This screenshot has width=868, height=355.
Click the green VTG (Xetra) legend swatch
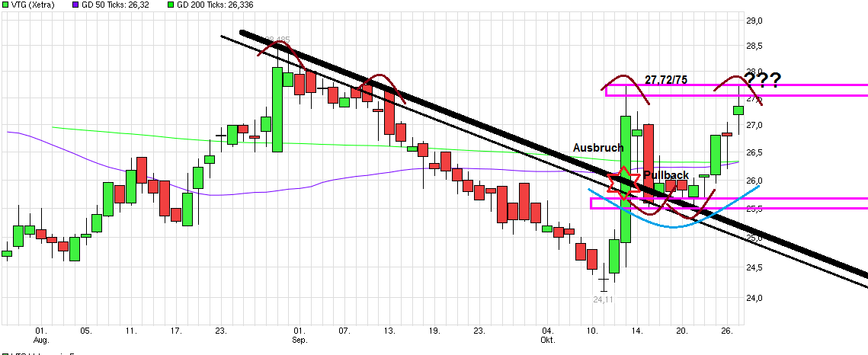[x=6, y=5]
